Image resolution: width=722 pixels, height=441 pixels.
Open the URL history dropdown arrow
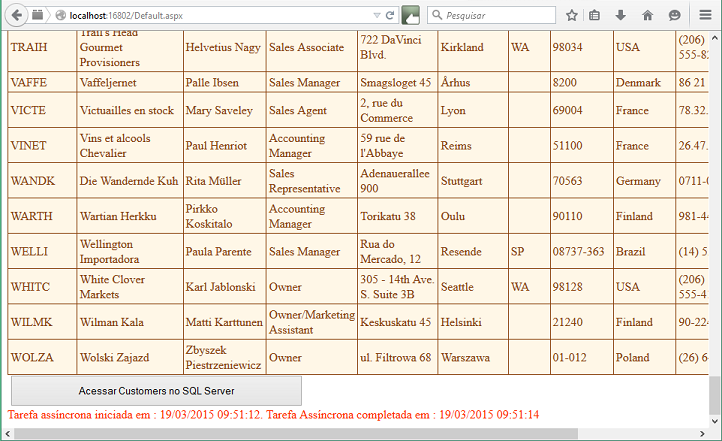[377, 15]
